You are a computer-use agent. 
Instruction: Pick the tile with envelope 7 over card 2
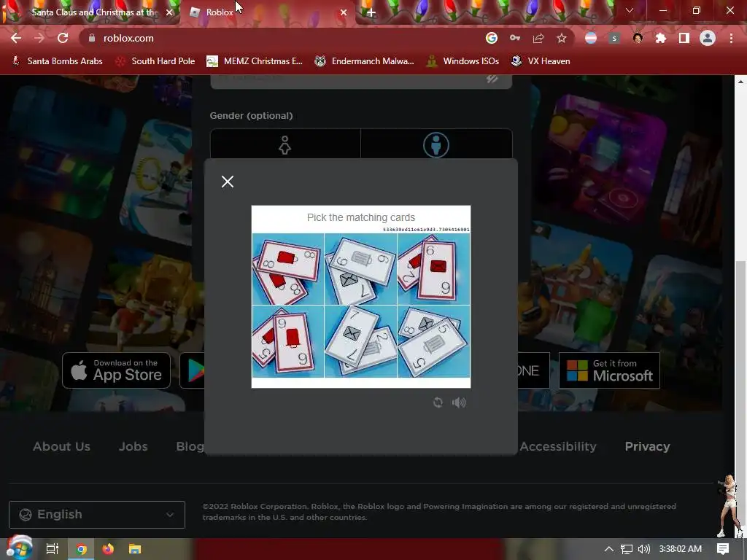[360, 341]
